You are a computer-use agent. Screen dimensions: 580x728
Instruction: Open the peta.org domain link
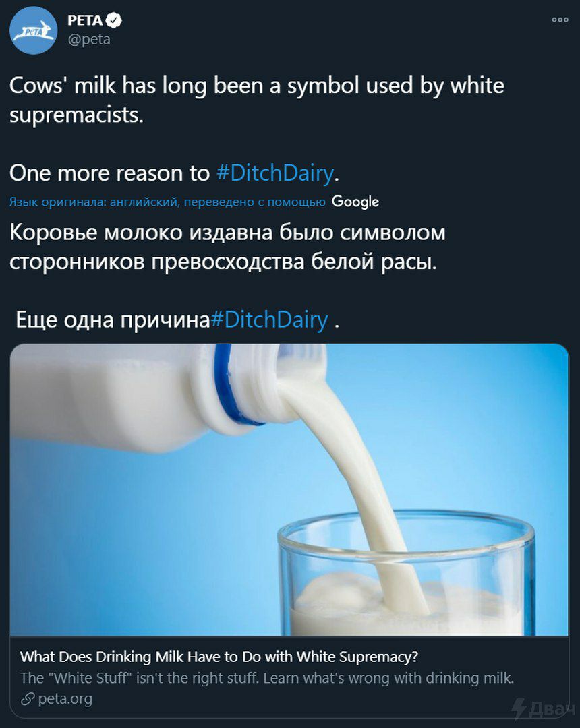pyautogui.click(x=65, y=699)
